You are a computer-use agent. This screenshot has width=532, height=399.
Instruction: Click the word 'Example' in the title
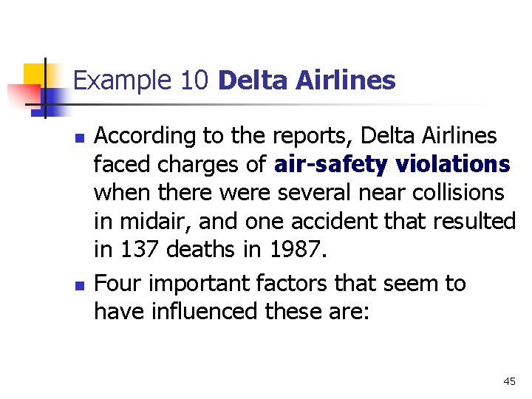coord(122,81)
